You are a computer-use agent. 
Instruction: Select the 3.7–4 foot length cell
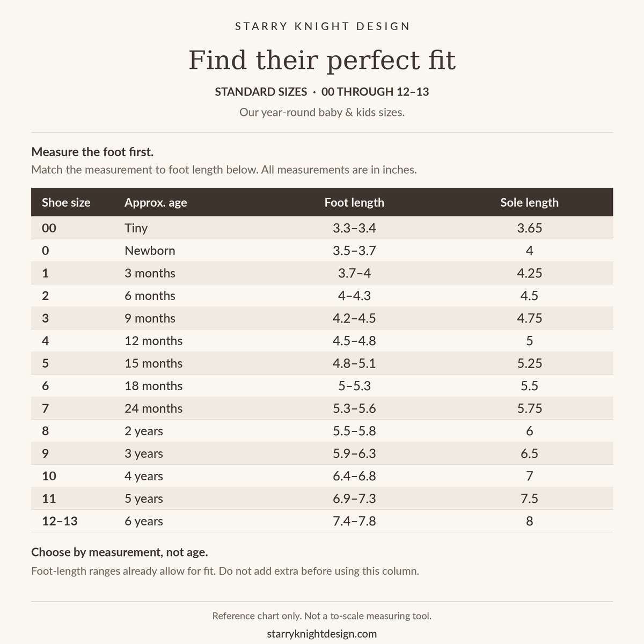(x=354, y=273)
